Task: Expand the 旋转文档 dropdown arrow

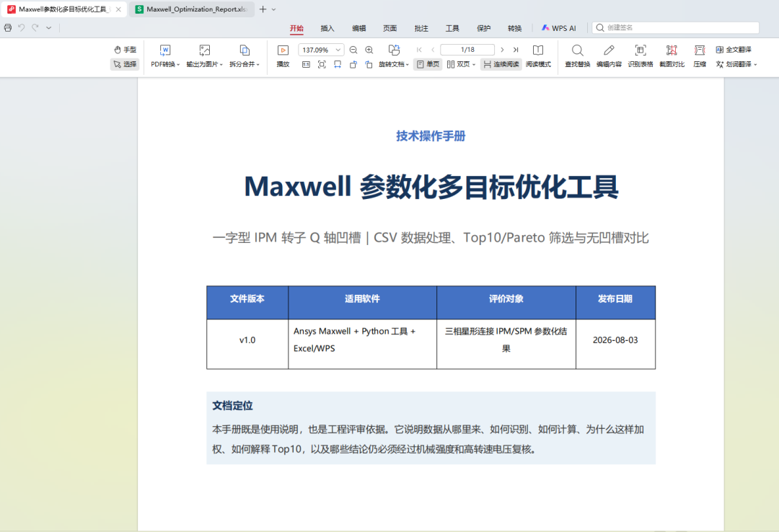Action: pyautogui.click(x=408, y=65)
